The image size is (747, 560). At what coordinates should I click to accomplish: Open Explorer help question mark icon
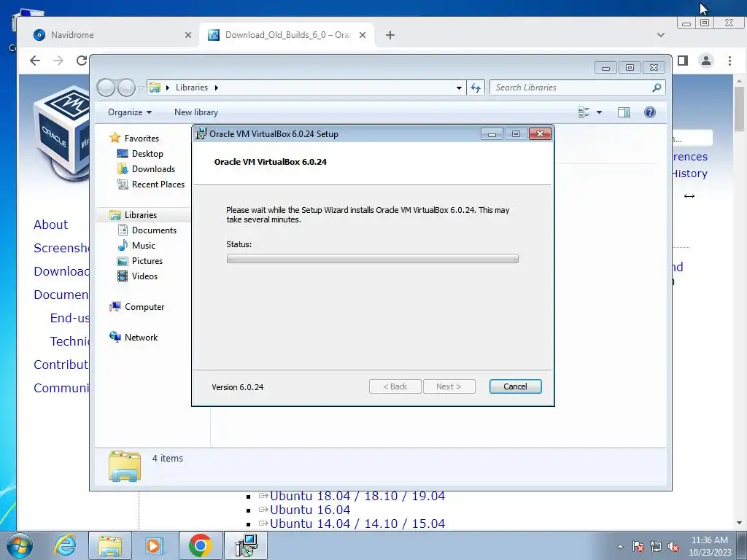650,112
